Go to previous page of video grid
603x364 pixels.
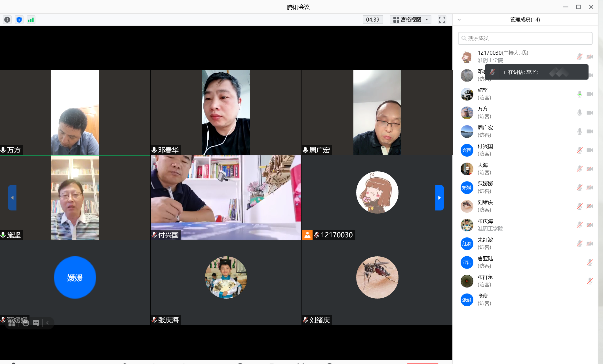pyautogui.click(x=12, y=197)
